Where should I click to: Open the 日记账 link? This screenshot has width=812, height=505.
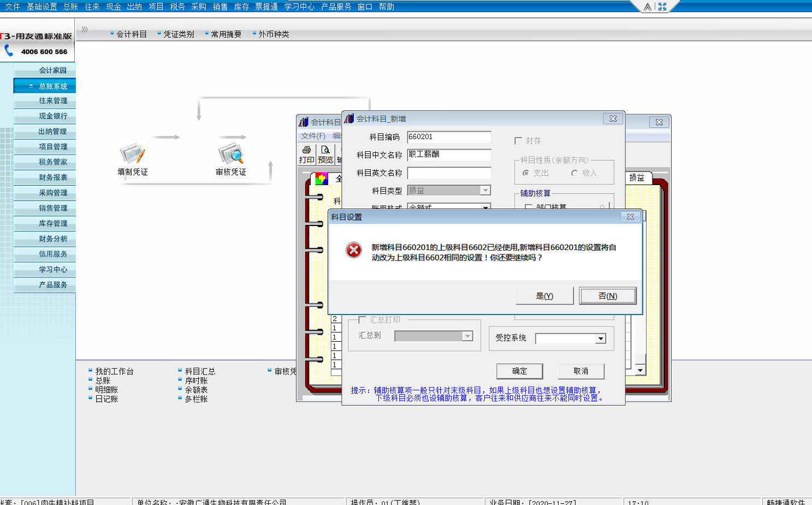coord(106,399)
